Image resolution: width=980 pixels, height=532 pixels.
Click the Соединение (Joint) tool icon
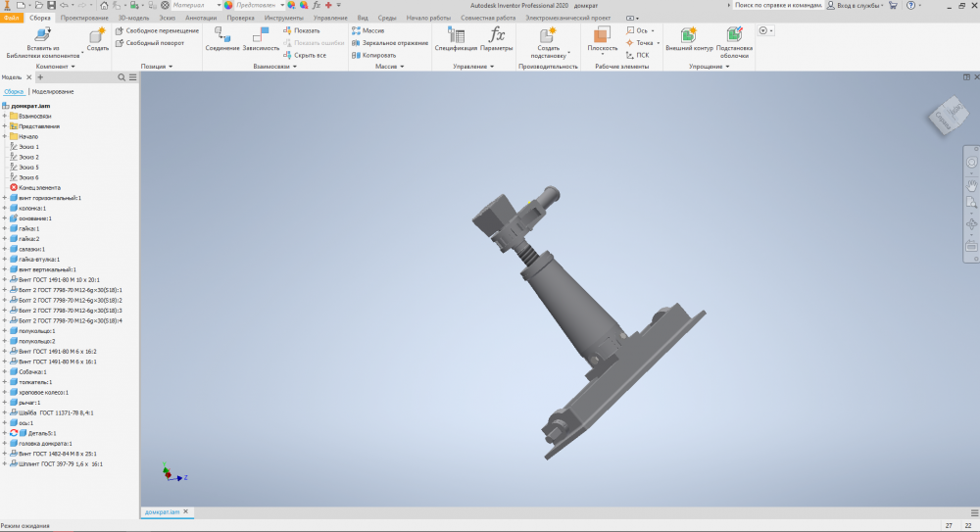(222, 36)
